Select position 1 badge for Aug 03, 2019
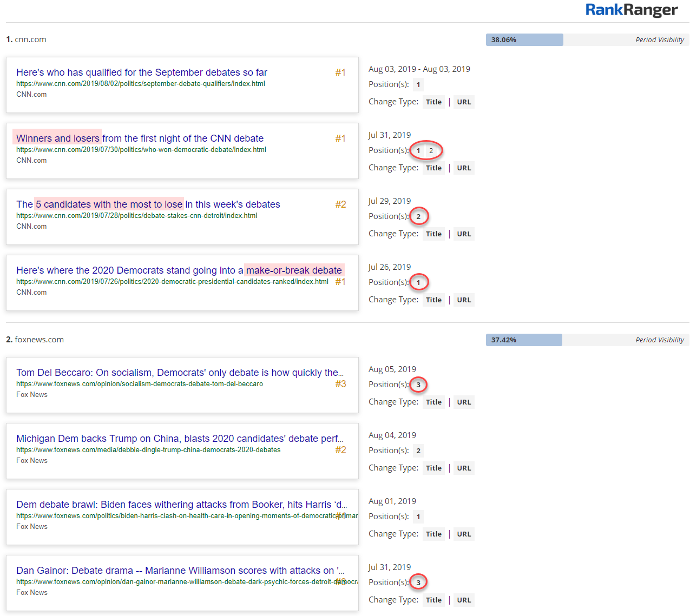The width and height of the screenshot is (690, 616). pyautogui.click(x=418, y=84)
